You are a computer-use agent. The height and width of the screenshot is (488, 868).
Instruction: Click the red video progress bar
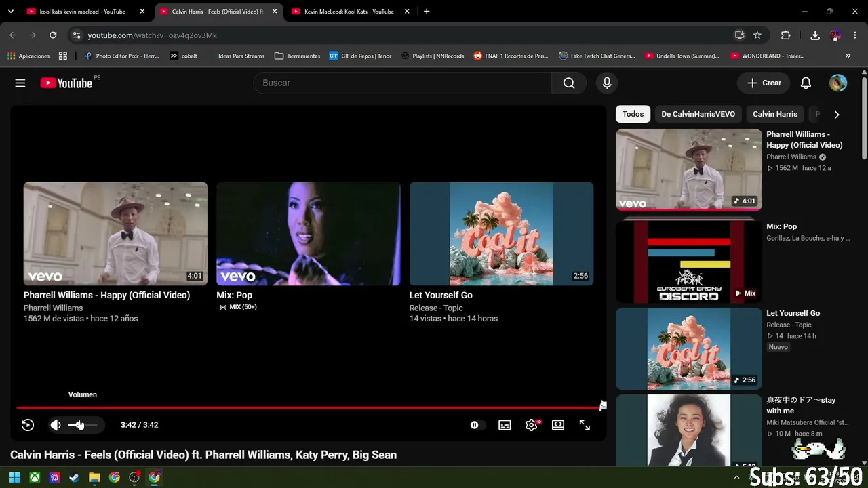309,407
